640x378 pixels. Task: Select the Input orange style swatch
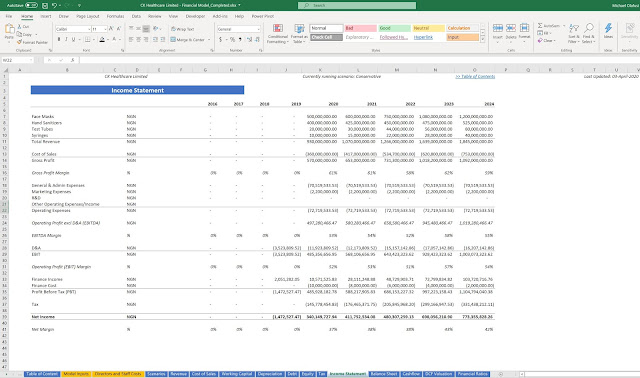462,37
